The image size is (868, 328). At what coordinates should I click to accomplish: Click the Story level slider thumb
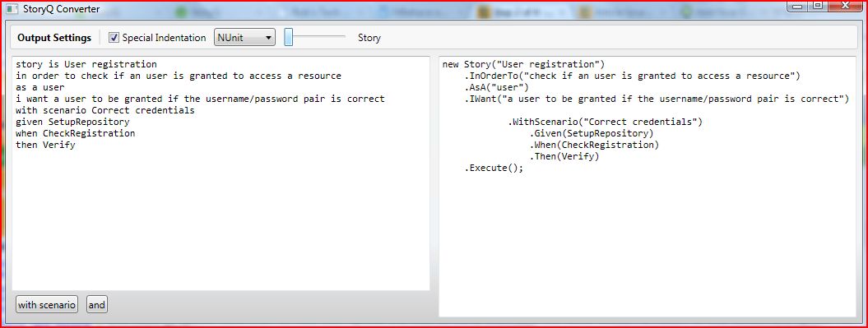289,37
